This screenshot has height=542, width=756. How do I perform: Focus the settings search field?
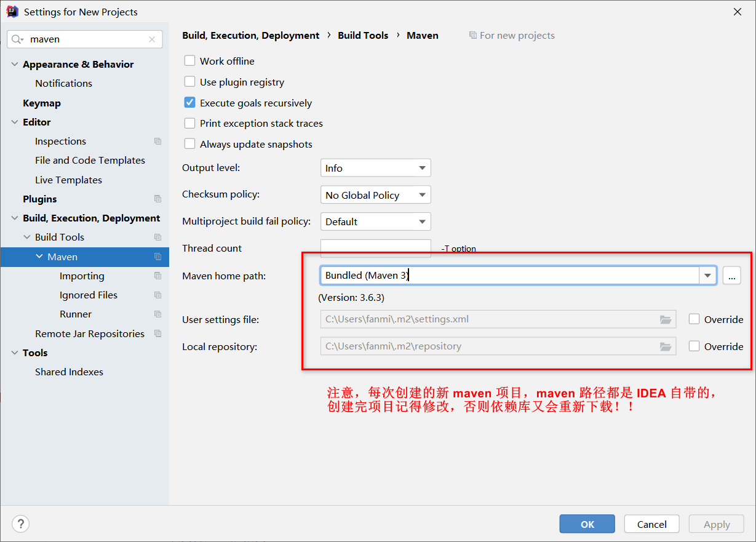click(85, 39)
